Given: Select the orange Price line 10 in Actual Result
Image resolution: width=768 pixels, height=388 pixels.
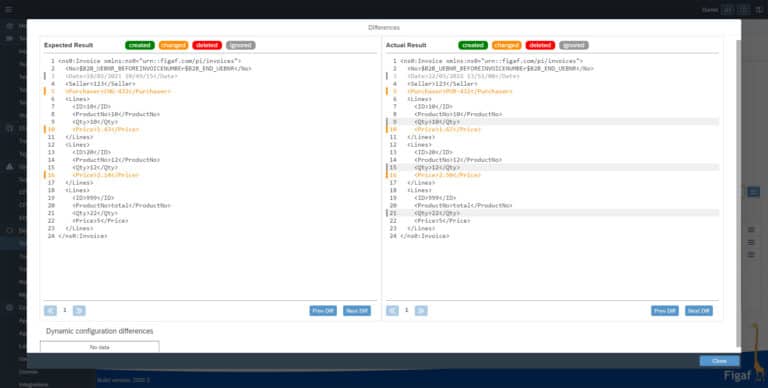Looking at the screenshot, I should pos(447,129).
